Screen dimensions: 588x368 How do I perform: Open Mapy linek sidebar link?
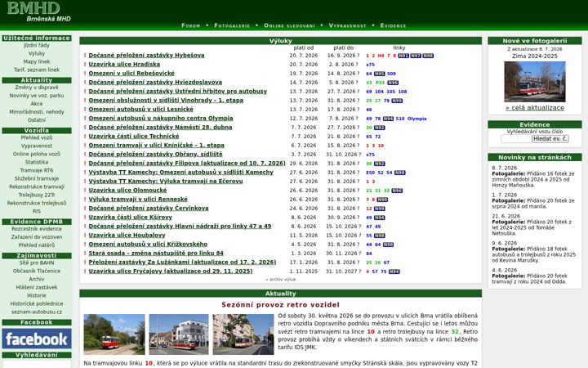pyautogui.click(x=37, y=61)
